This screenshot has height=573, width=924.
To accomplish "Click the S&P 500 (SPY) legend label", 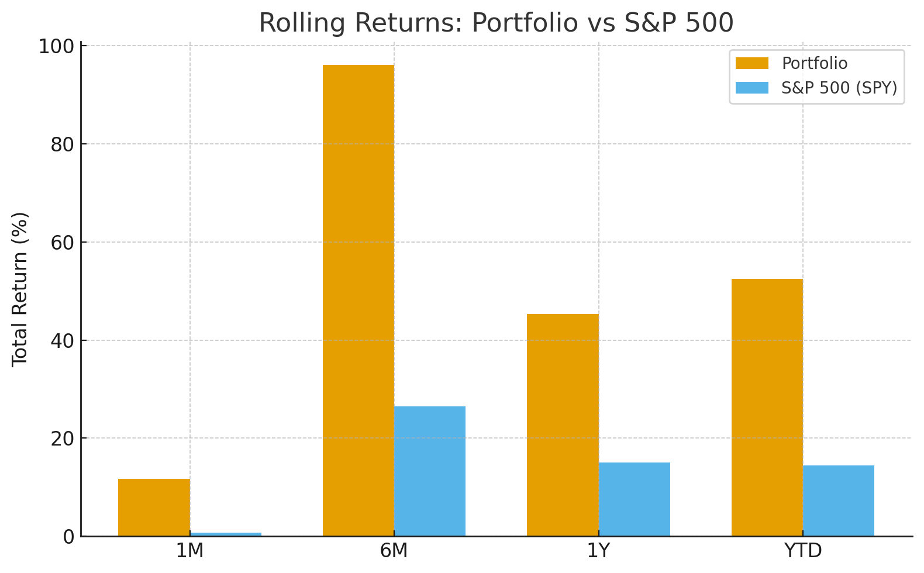I will coord(839,88).
